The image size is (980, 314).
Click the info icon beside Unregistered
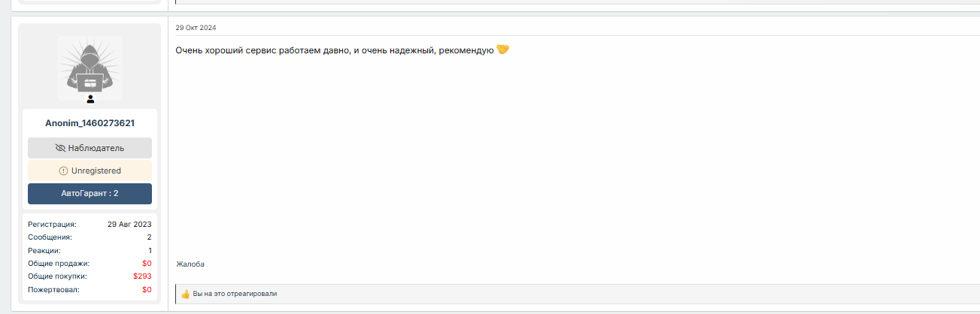click(x=63, y=171)
